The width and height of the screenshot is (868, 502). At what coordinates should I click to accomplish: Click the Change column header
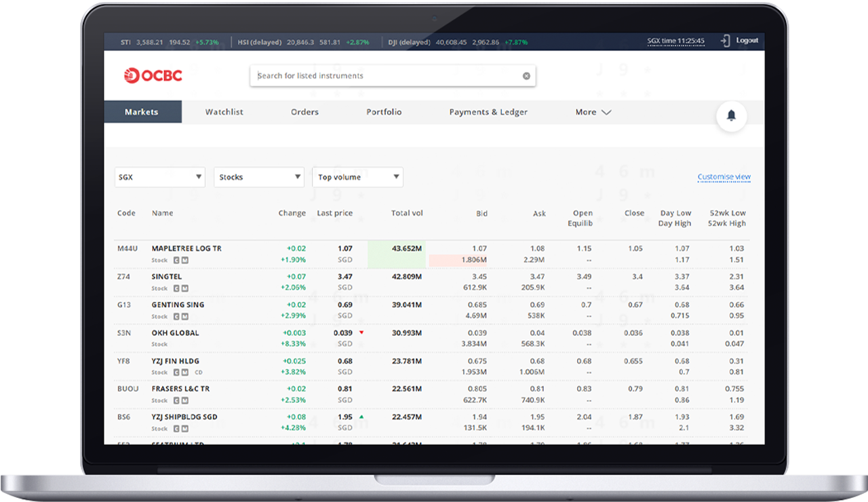pyautogui.click(x=292, y=213)
